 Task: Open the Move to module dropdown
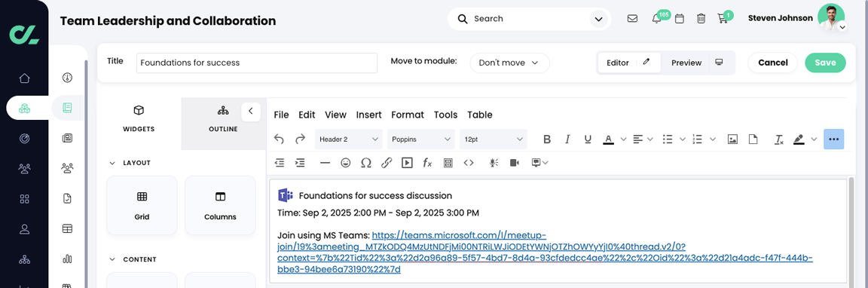510,63
